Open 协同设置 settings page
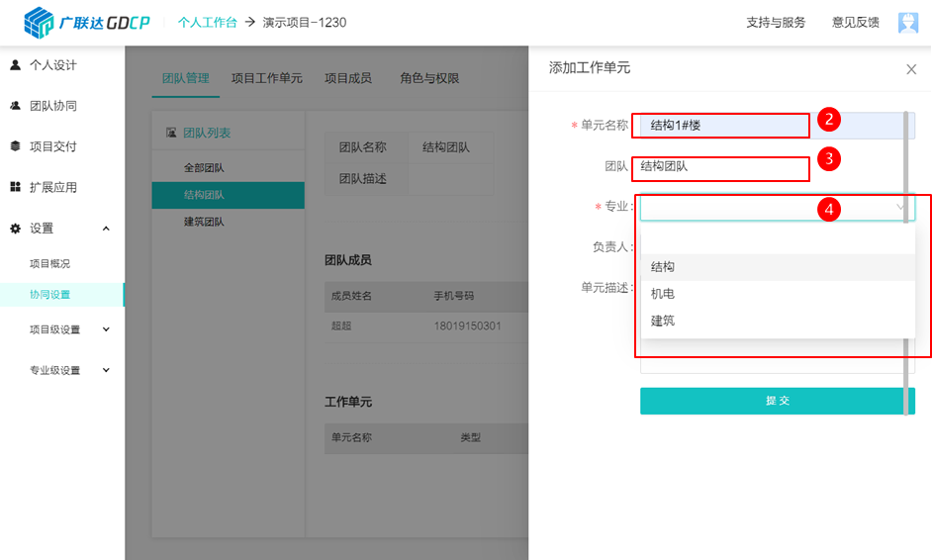 click(61, 295)
